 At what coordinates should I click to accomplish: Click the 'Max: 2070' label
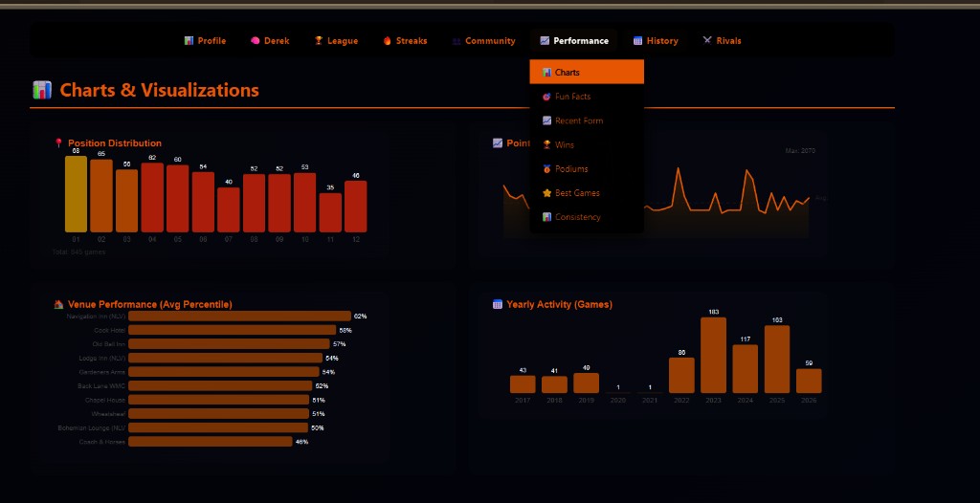tap(800, 150)
